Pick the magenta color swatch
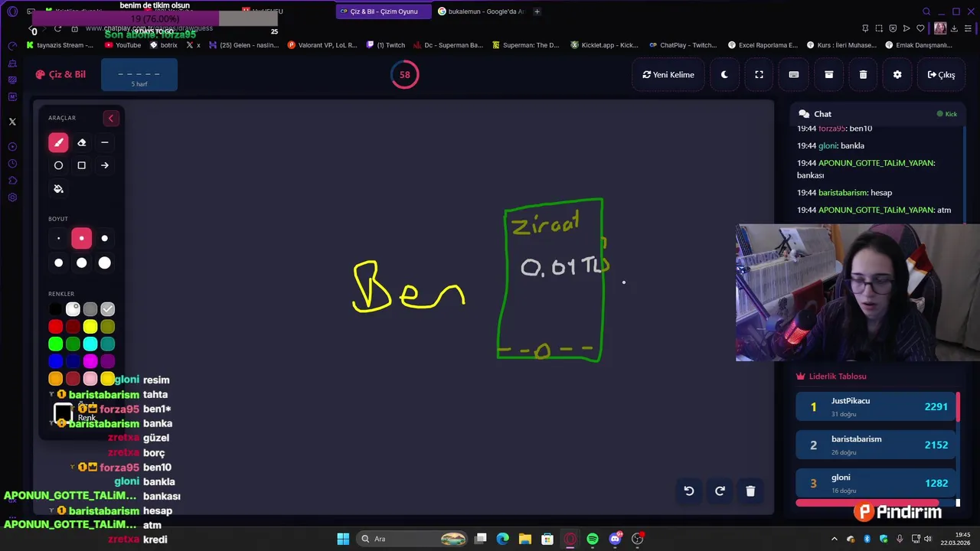This screenshot has height=551, width=980. 90,361
